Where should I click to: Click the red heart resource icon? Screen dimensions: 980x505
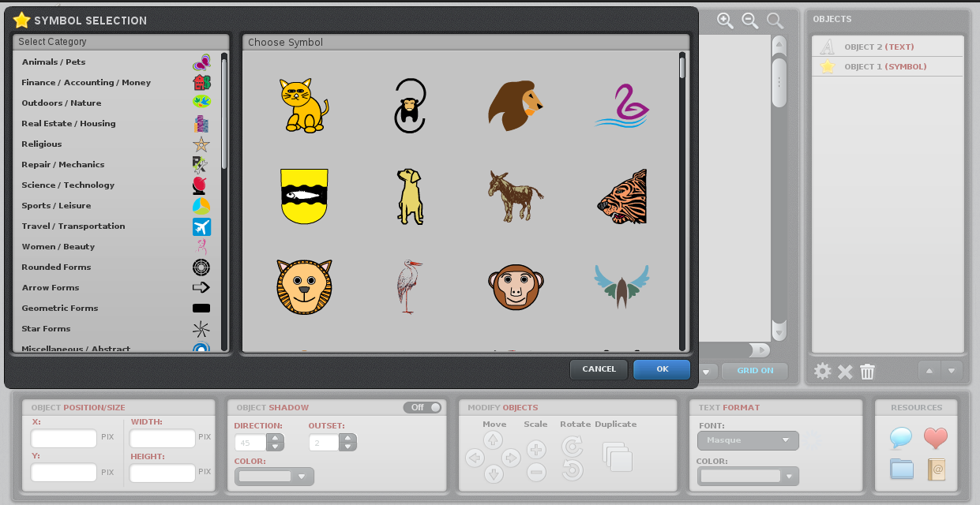click(935, 438)
